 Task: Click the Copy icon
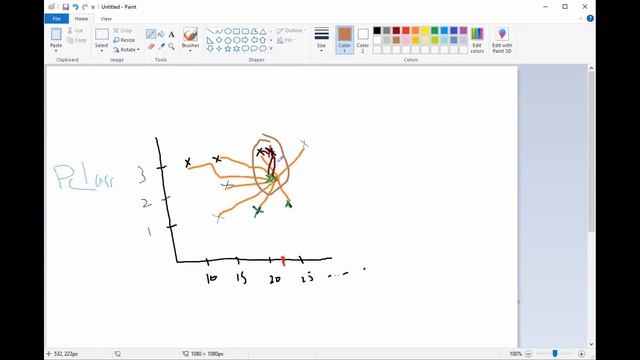70,40
